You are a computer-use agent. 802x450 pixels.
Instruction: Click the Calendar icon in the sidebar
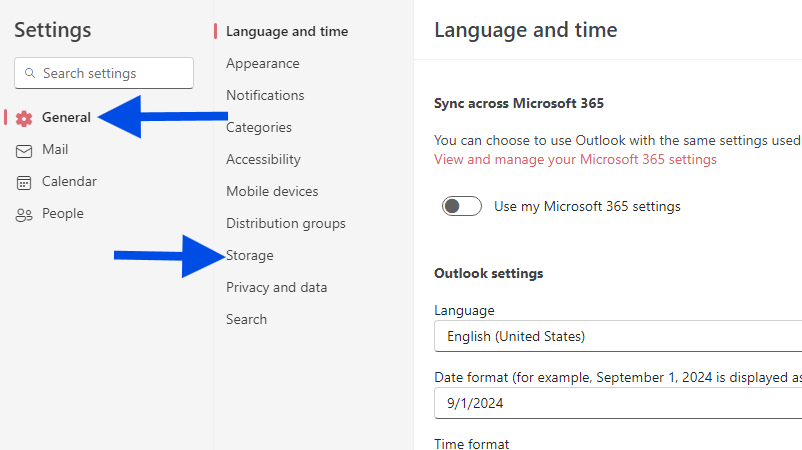click(24, 182)
